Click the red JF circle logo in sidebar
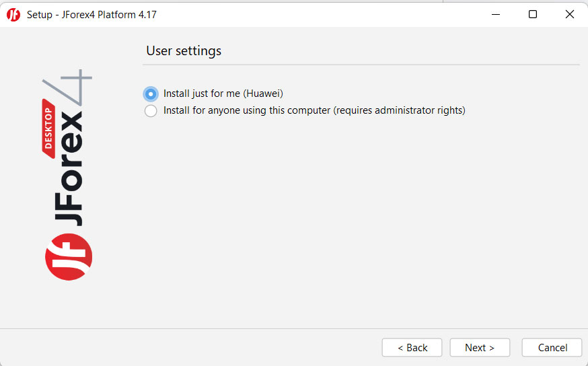The image size is (588, 366). pyautogui.click(x=69, y=256)
